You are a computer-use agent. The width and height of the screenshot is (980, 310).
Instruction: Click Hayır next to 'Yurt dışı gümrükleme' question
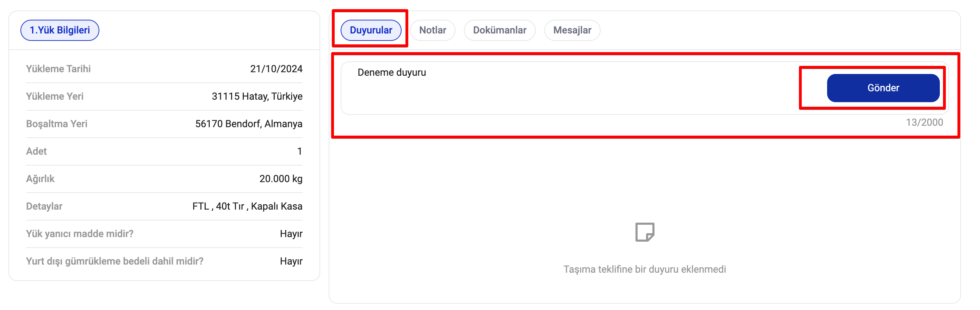(291, 261)
